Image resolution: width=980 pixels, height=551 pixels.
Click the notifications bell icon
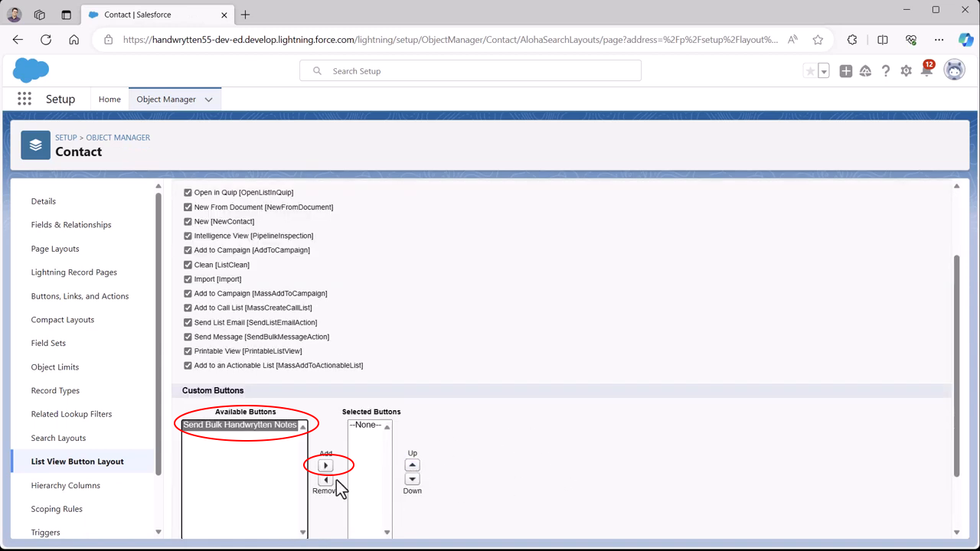pyautogui.click(x=926, y=71)
